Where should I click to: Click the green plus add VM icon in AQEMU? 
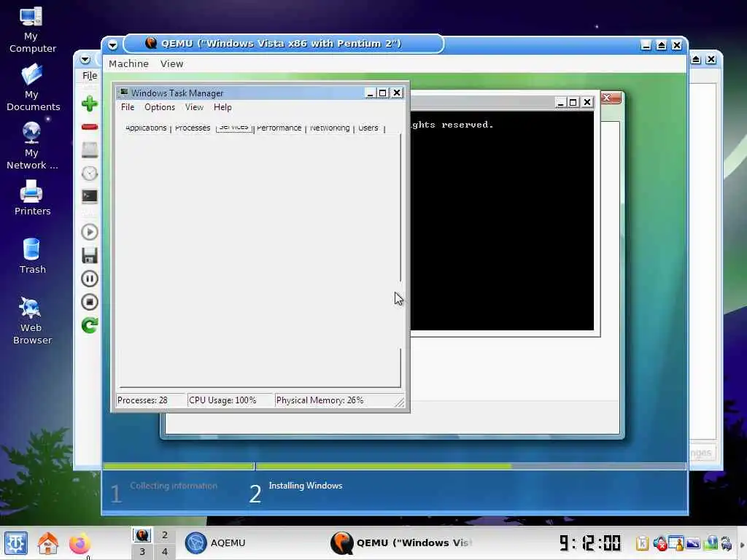coord(89,104)
